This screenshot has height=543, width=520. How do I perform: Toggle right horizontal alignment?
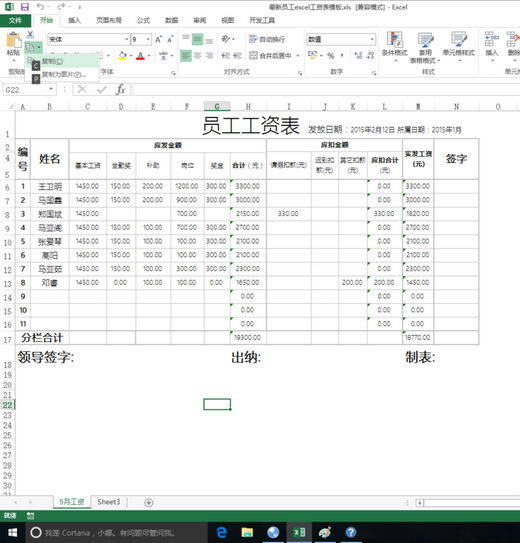click(209, 55)
